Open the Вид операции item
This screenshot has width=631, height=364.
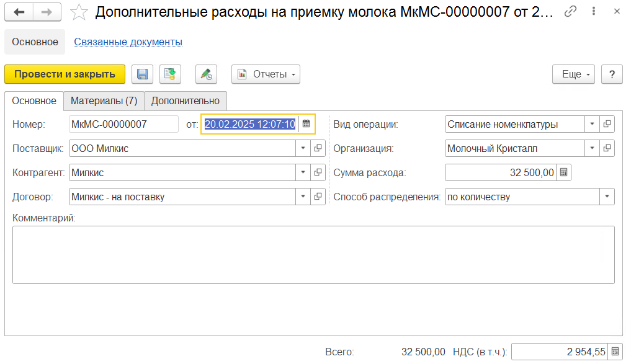[607, 124]
